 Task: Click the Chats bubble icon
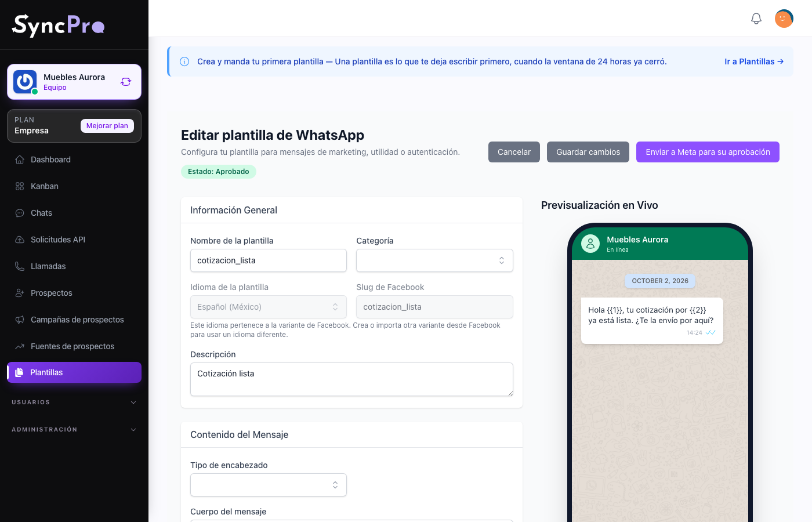click(x=20, y=213)
